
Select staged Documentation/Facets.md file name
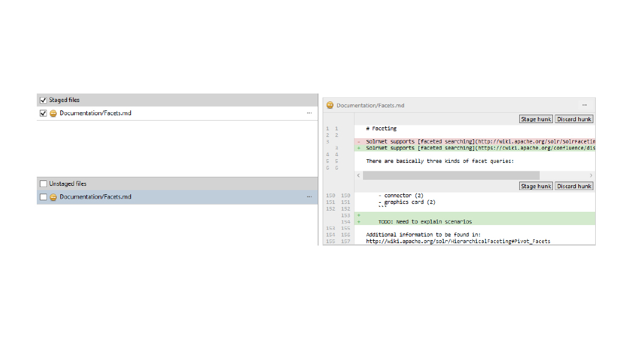pyautogui.click(x=95, y=113)
